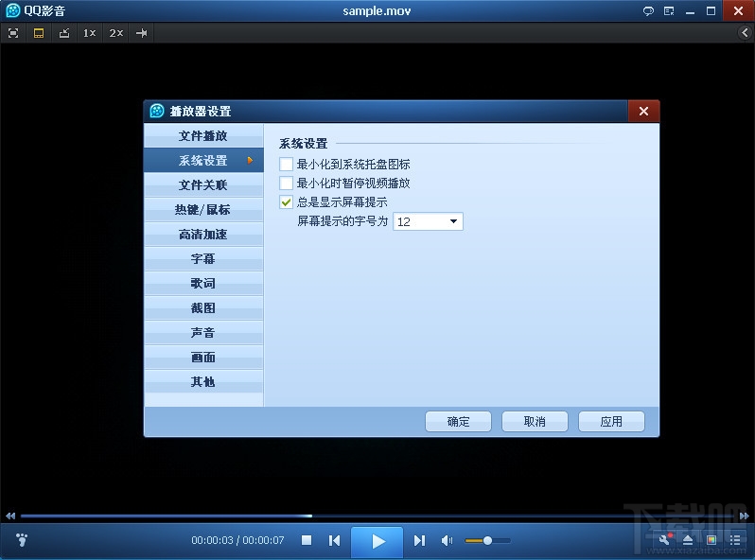The height and width of the screenshot is (560, 755).
Task: Jump to previous file button
Action: (x=334, y=541)
